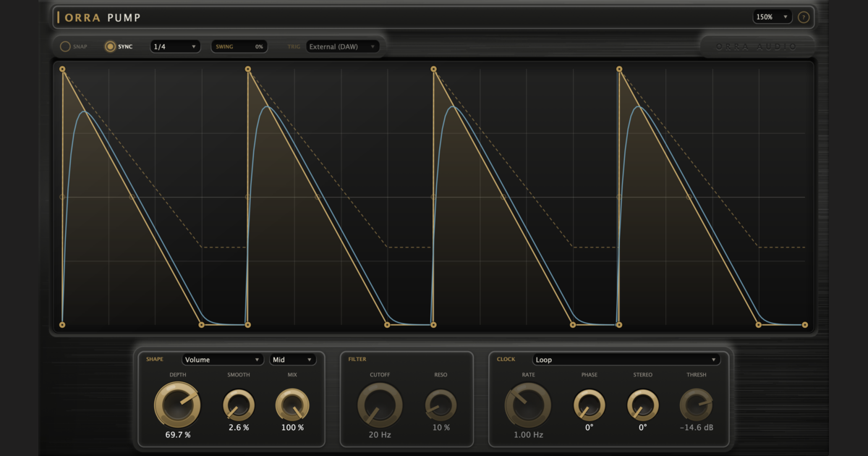This screenshot has height=456, width=868.
Task: Open the Mid channel dropdown
Action: coord(293,360)
